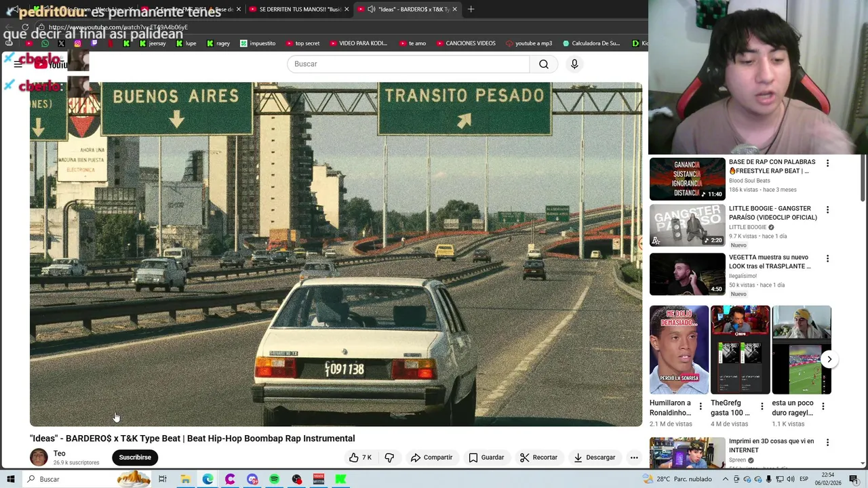Open the Teo channel avatar
Image resolution: width=868 pixels, height=488 pixels.
(x=39, y=457)
